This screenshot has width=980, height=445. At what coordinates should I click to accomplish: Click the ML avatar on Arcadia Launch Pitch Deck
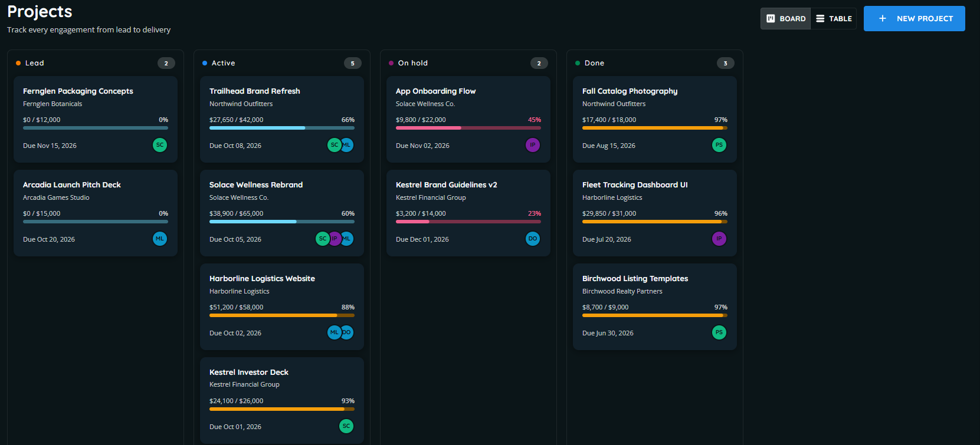pos(160,239)
